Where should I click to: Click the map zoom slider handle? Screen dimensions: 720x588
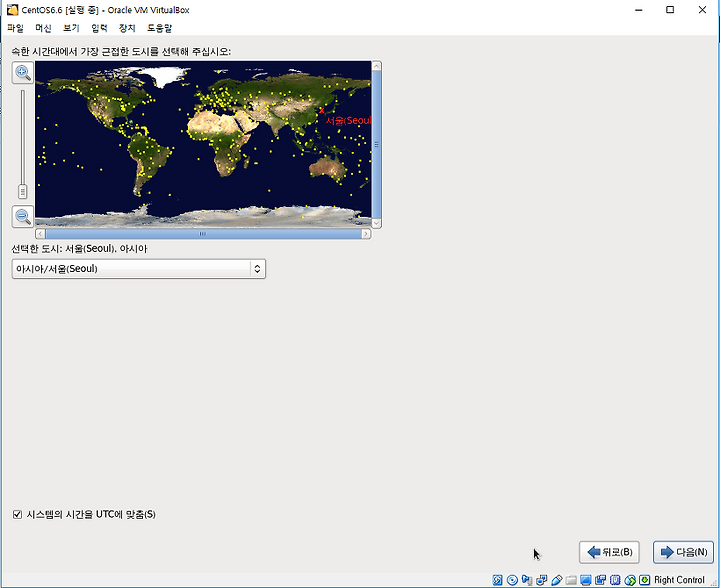coord(22,191)
